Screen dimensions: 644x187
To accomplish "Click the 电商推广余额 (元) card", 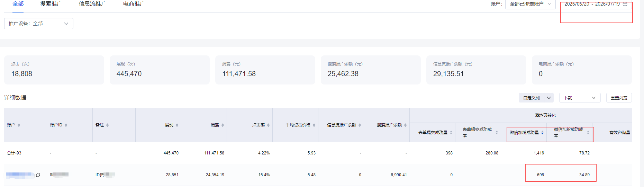I will click(x=582, y=70).
